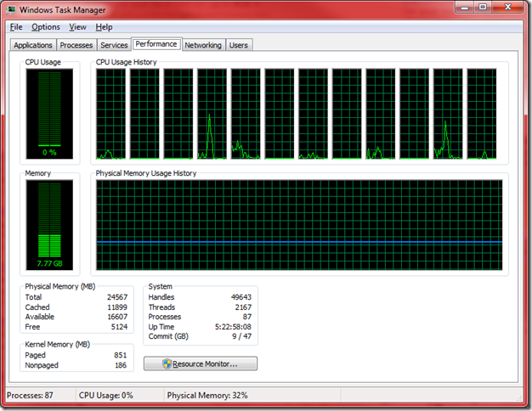
Task: Click the Free memory value 5124
Action: (x=119, y=327)
